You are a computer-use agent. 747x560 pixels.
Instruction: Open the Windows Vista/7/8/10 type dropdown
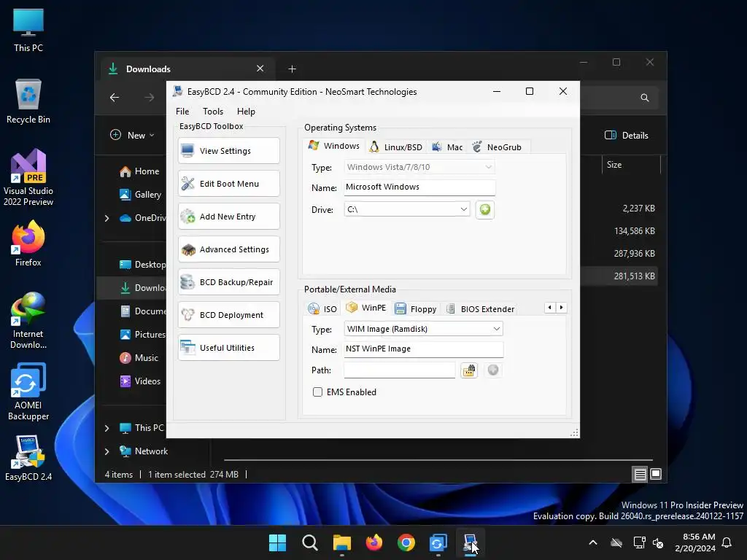click(x=419, y=167)
